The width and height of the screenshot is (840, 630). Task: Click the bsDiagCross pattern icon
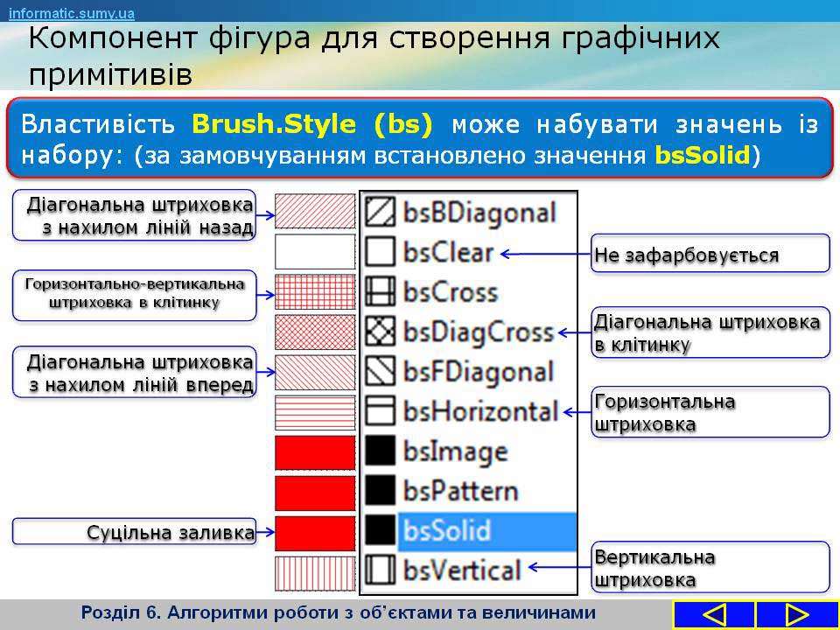(x=381, y=332)
